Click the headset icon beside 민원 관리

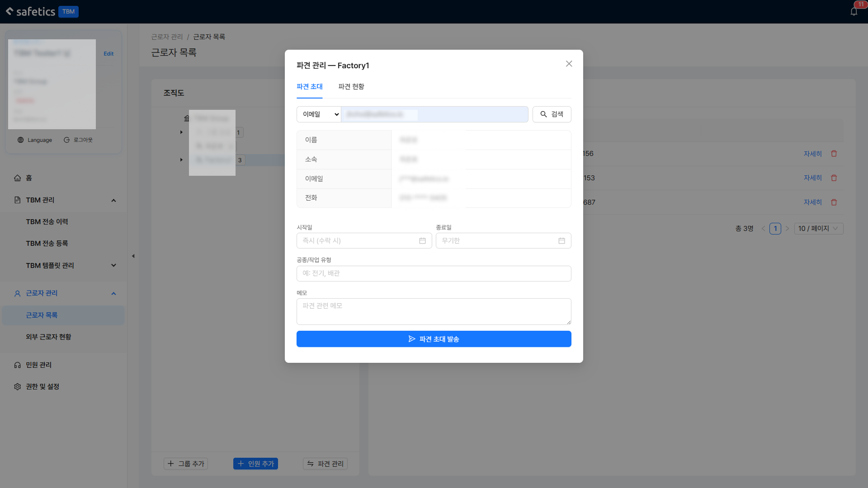(x=18, y=365)
